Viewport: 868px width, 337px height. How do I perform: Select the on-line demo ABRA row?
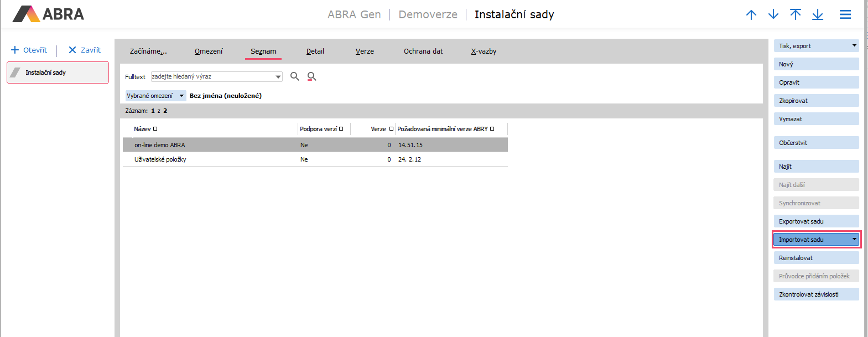click(x=315, y=145)
